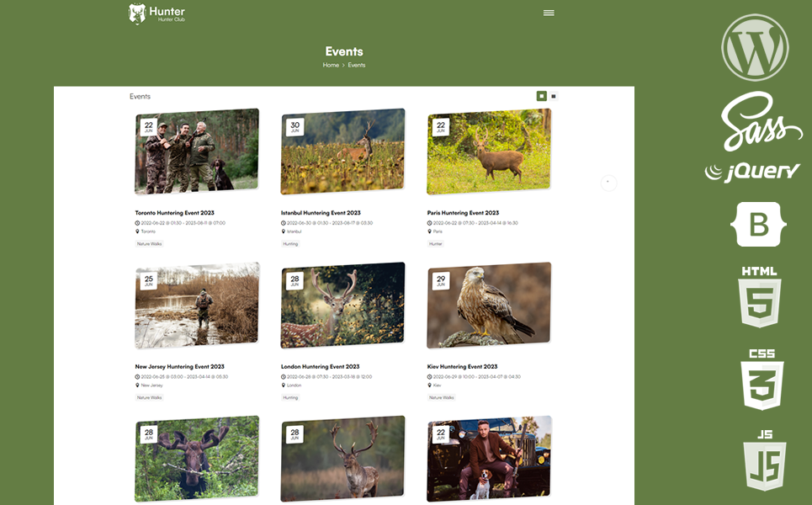Open the Kiev event eagle thumbnail

pyautogui.click(x=489, y=306)
